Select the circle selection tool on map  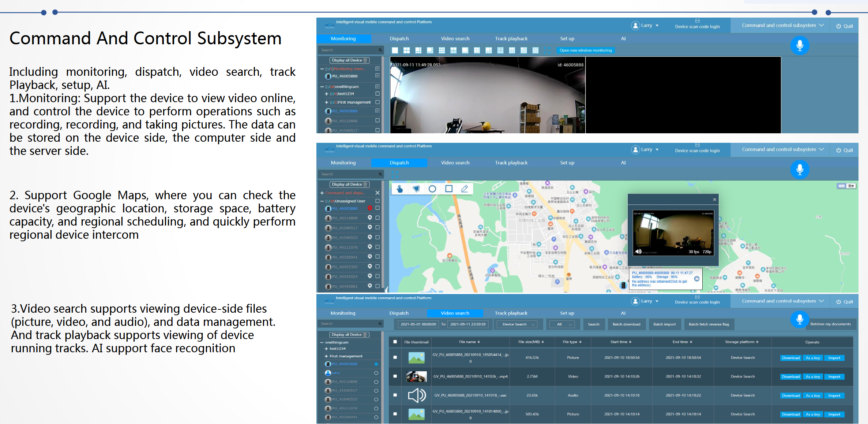click(x=432, y=189)
